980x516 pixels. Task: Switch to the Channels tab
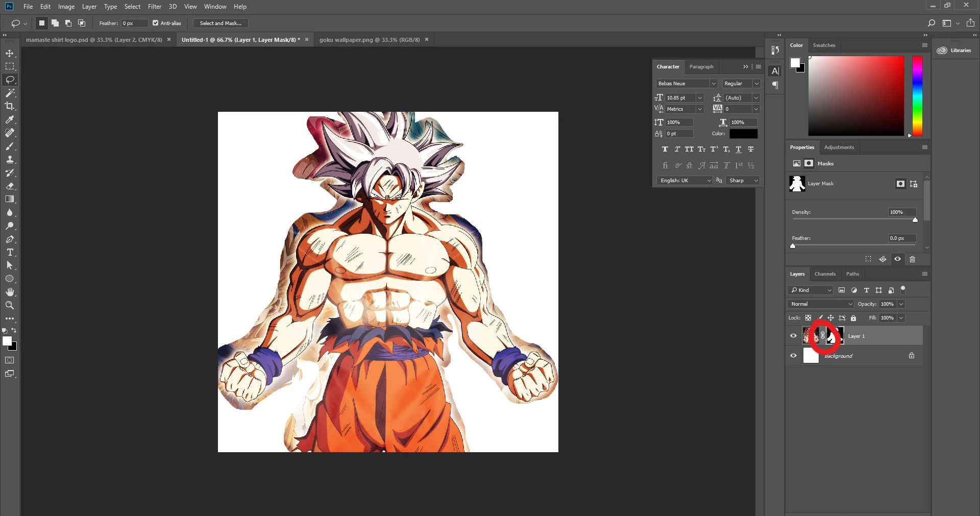[x=825, y=274]
